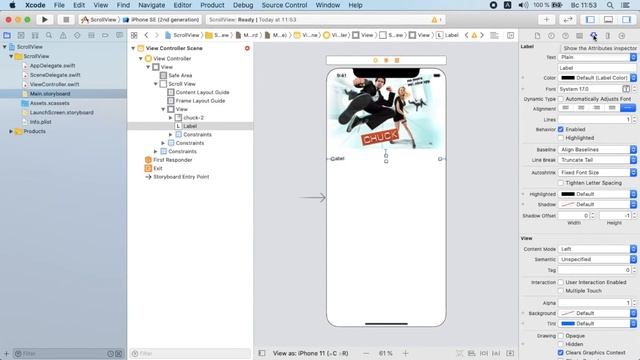Open the File menu
Screen dimensions: 640x360
59,5
